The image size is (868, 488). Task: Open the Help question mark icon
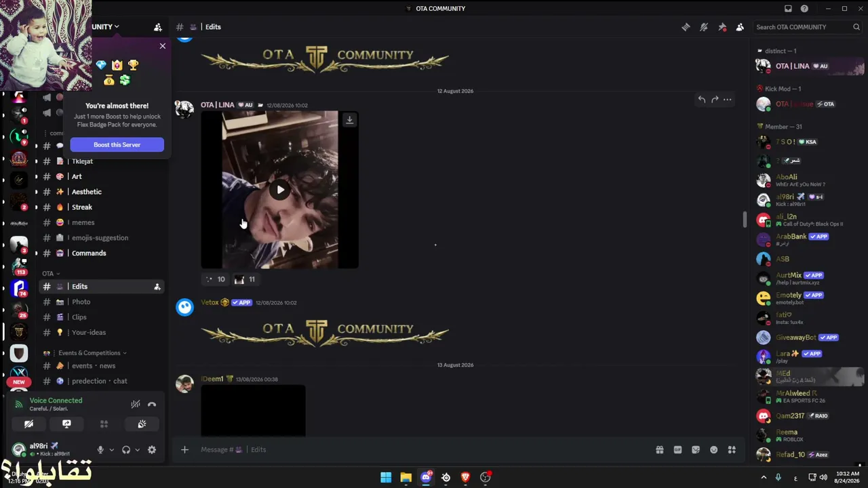804,9
